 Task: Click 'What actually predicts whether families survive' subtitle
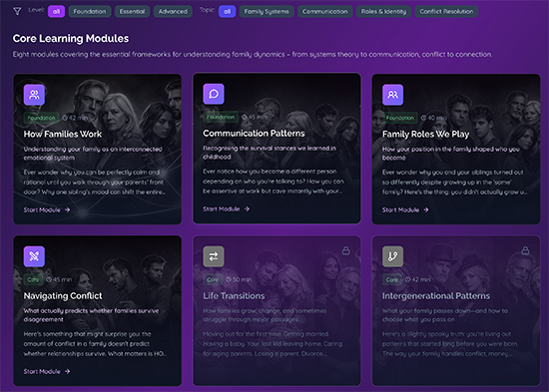point(91,315)
